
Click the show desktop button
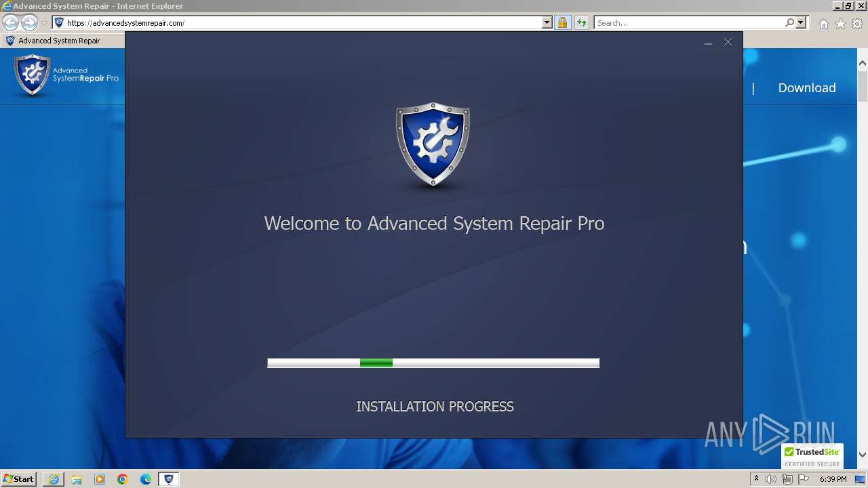point(861,479)
